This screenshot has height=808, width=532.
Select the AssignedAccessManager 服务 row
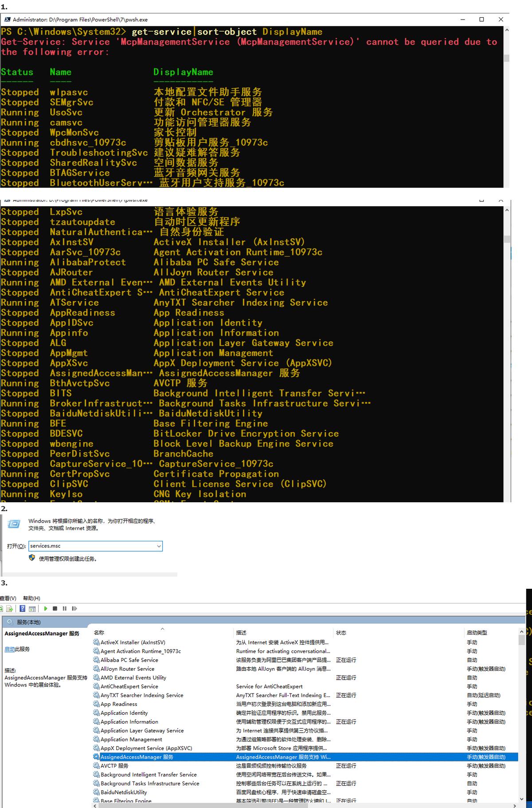(x=137, y=757)
